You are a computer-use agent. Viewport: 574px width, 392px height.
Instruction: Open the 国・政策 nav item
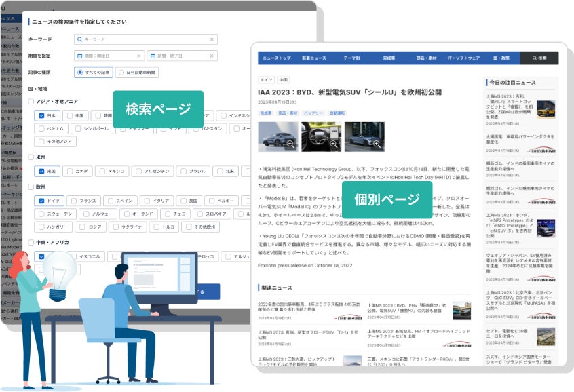click(501, 58)
